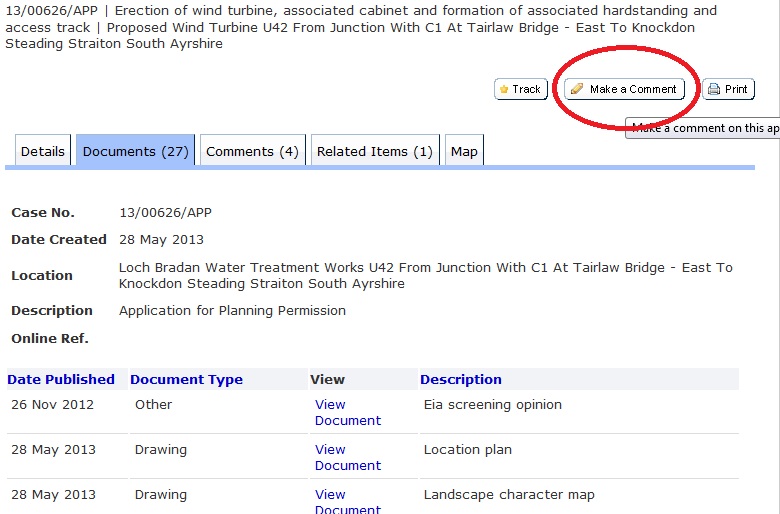Image resolution: width=780 pixels, height=514 pixels.
Task: Open the Comments (4) tab
Action: 252,152
